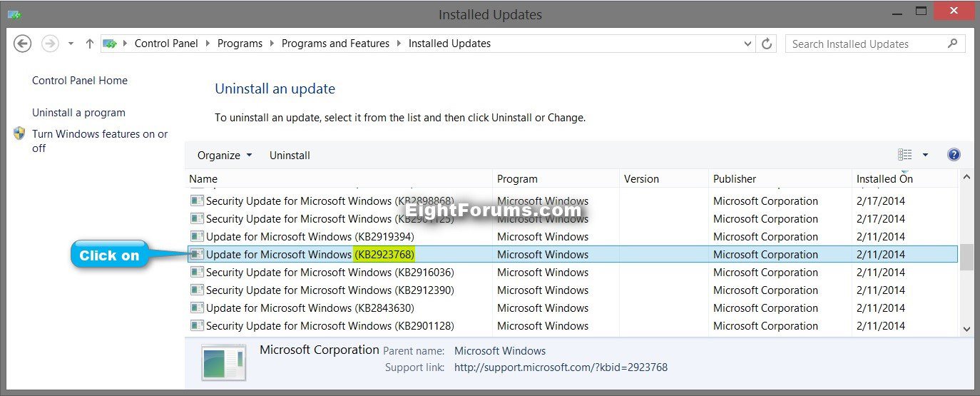This screenshot has width=980, height=396.
Task: Click scrollbar down arrow of update list
Action: tap(966, 329)
